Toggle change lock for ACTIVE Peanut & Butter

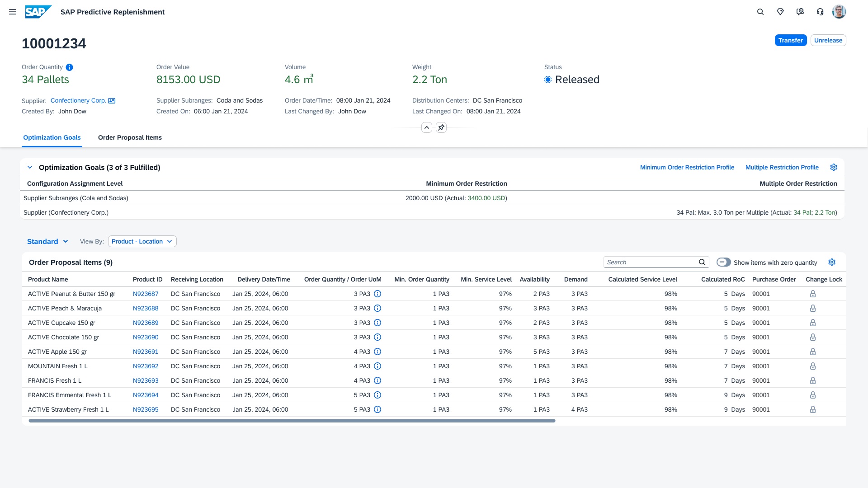[x=812, y=294]
